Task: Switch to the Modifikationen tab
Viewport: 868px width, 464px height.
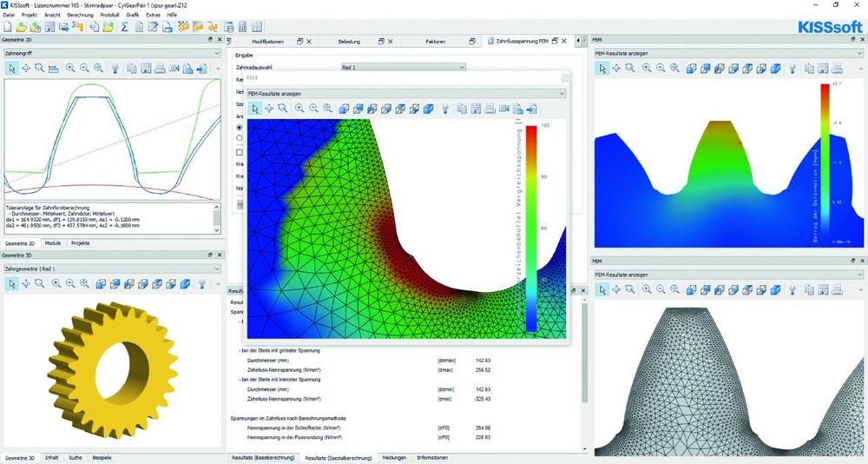Action: [x=268, y=42]
